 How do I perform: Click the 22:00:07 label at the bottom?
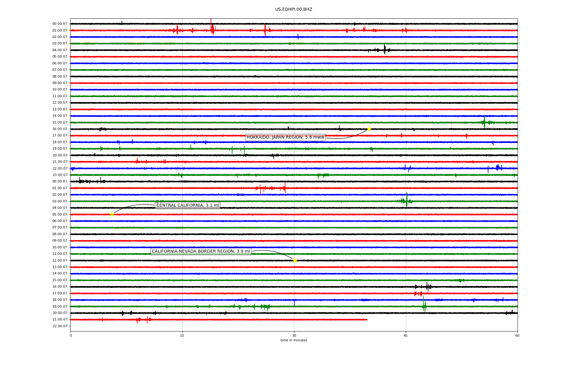point(60,326)
